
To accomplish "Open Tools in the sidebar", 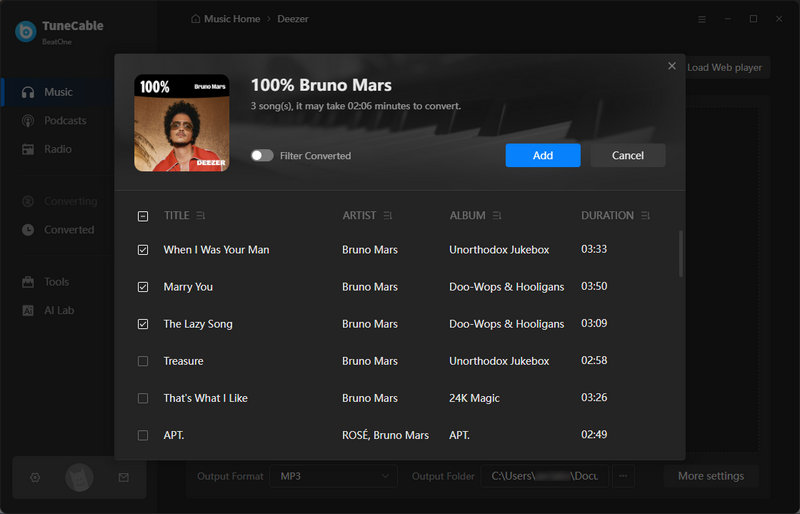I will (x=56, y=282).
